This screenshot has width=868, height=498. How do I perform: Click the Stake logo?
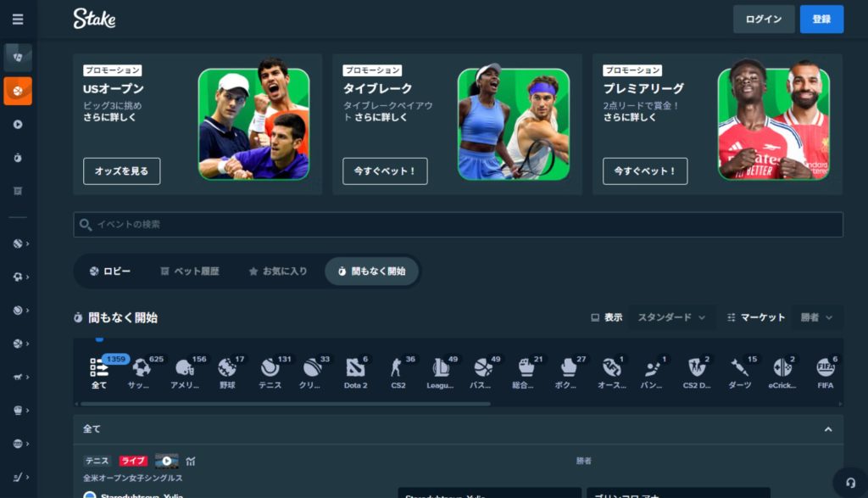[x=94, y=19]
